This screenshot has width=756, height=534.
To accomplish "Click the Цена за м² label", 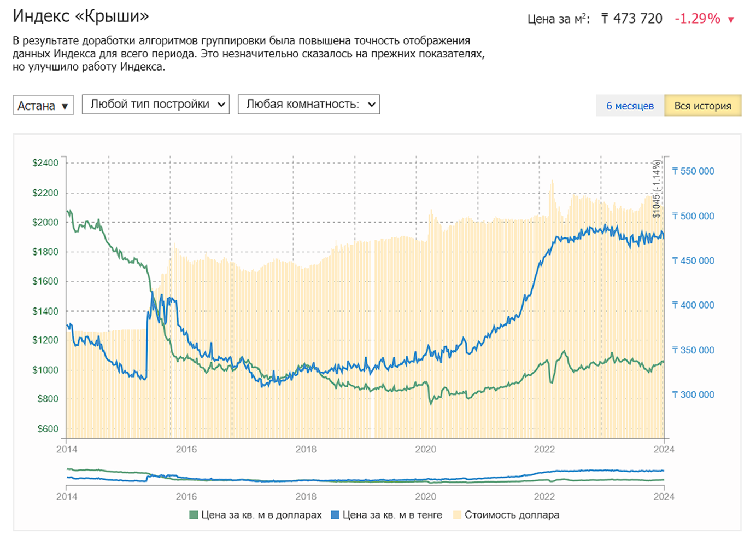I will (x=559, y=19).
